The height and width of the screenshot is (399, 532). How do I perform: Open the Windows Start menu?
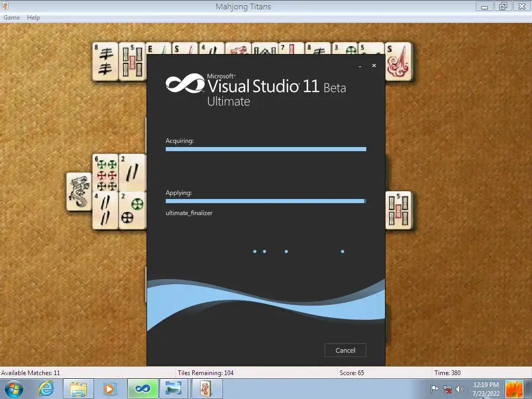[x=14, y=389]
